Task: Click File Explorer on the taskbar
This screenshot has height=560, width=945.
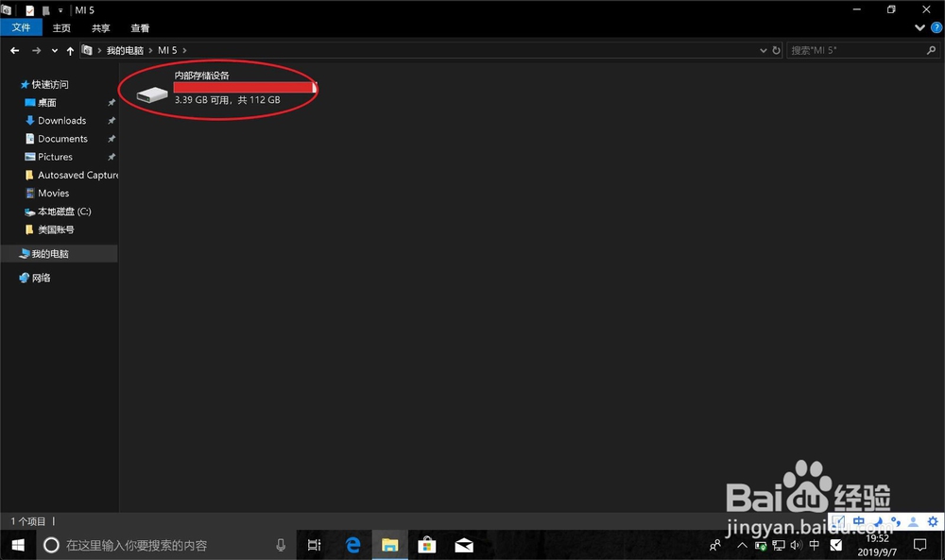Action: pyautogui.click(x=390, y=546)
